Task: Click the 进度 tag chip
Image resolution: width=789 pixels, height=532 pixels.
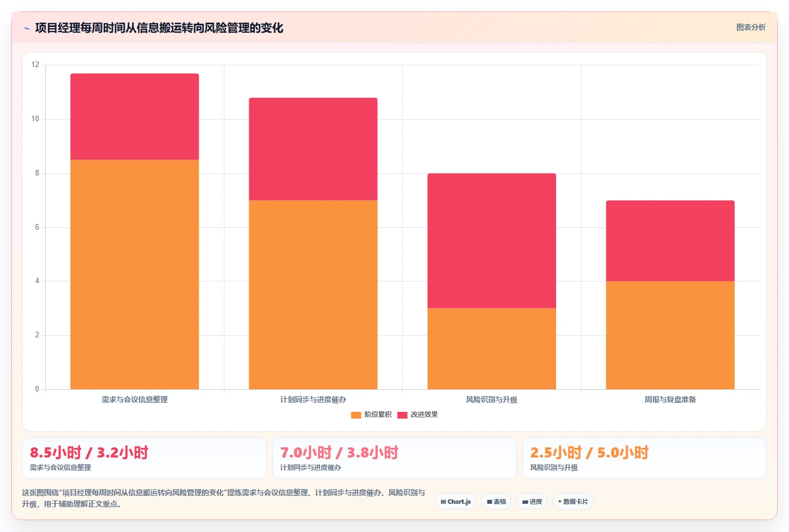Action: pyautogui.click(x=532, y=502)
